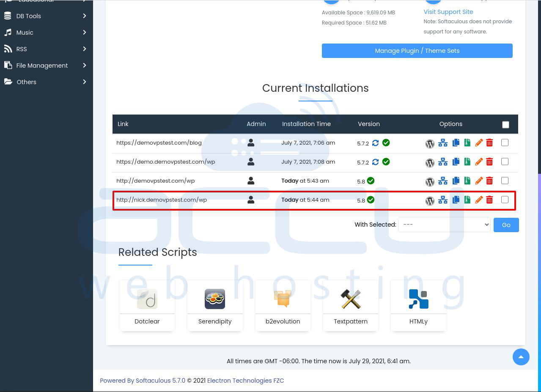Back up the demo.demovpstest.com/wp installation
Viewport: 541px width, 392px height.
pyautogui.click(x=467, y=162)
